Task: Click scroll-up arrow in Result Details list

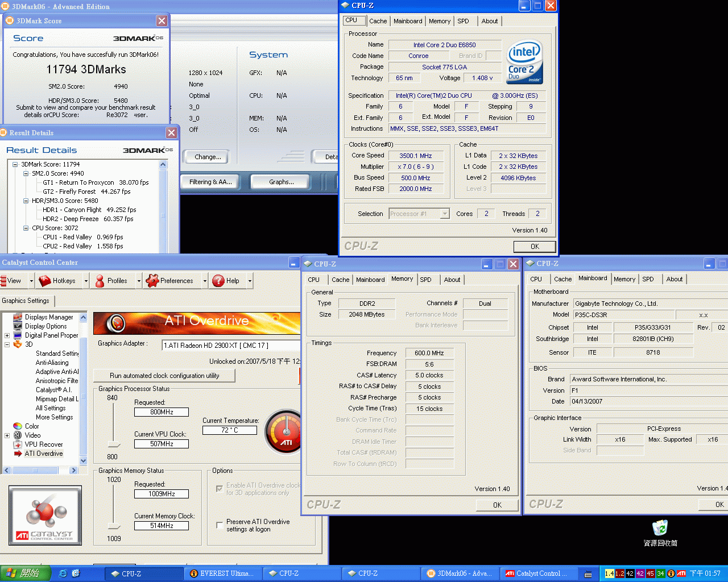Action: (163, 164)
